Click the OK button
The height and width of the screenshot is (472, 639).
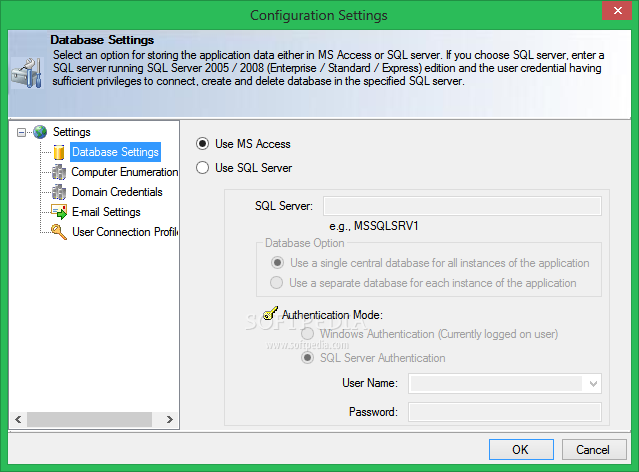click(x=521, y=450)
